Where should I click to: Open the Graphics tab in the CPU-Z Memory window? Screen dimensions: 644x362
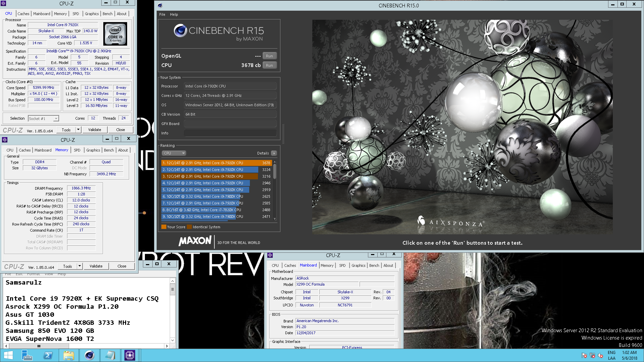click(93, 150)
